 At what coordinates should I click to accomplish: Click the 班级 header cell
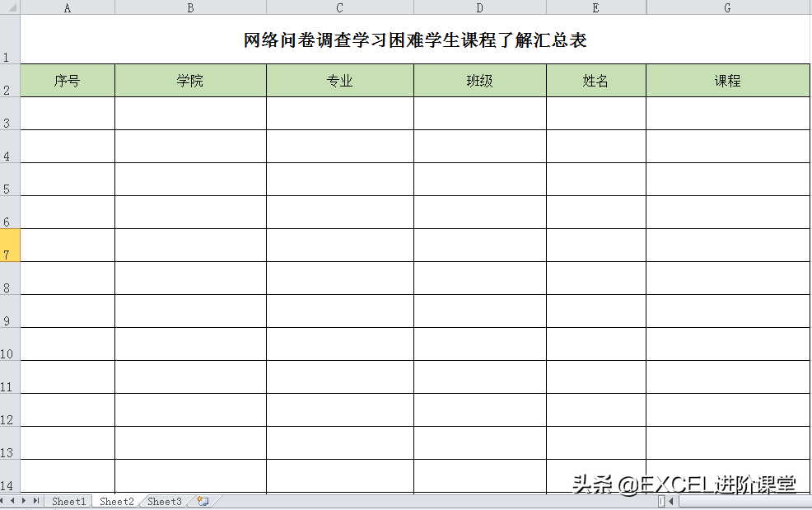(479, 81)
